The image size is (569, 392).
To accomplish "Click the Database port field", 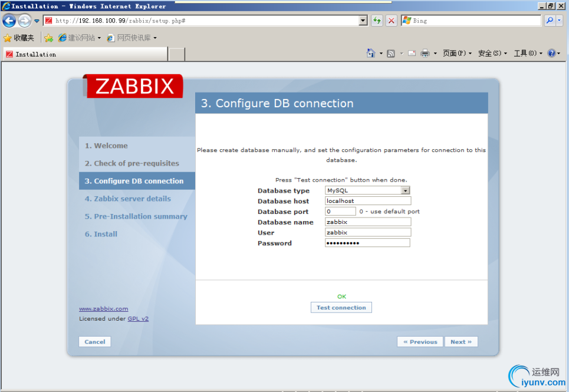I will (340, 212).
